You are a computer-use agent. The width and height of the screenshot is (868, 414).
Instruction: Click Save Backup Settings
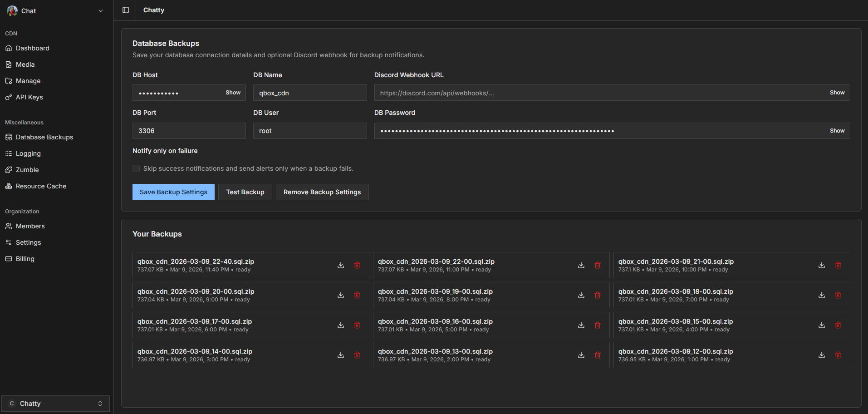tap(173, 192)
